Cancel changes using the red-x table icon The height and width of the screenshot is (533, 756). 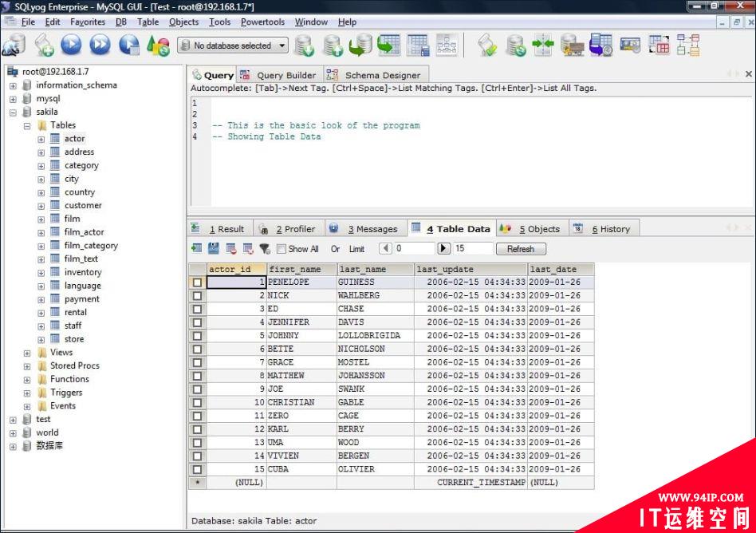[248, 248]
